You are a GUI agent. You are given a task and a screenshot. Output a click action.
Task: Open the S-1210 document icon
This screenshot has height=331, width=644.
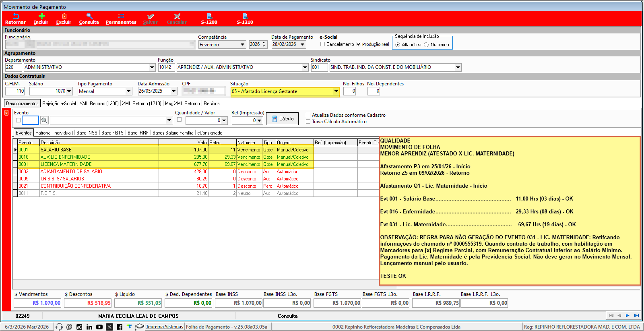245,17
